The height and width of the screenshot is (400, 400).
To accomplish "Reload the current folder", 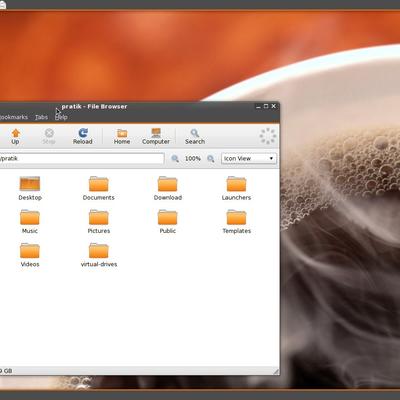I will pyautogui.click(x=82, y=136).
